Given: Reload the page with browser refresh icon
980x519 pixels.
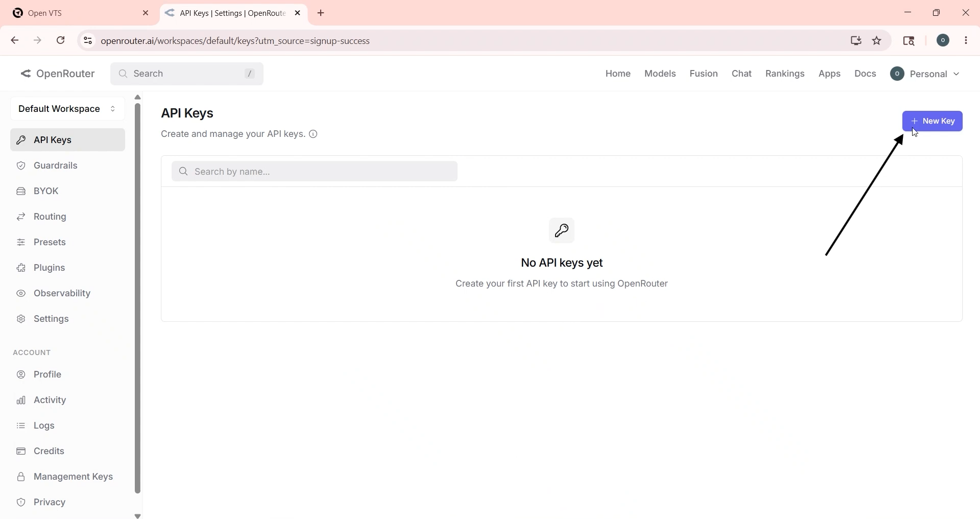Looking at the screenshot, I should (61, 40).
